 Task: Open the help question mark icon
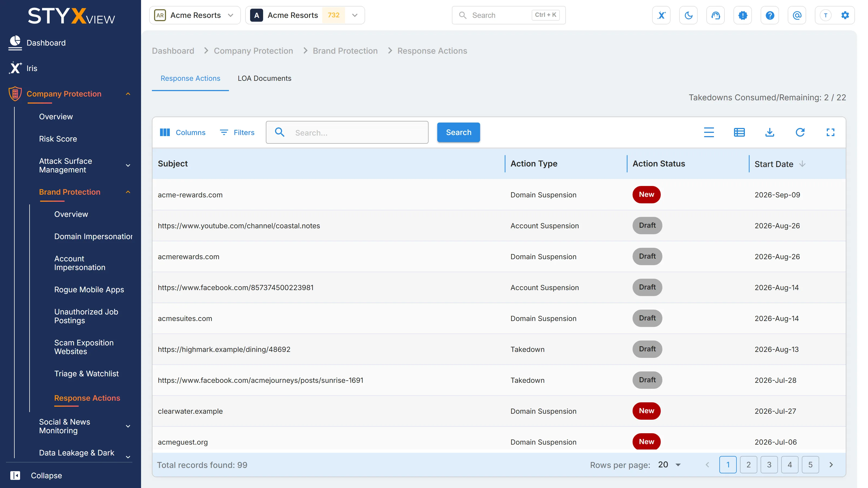(x=770, y=15)
